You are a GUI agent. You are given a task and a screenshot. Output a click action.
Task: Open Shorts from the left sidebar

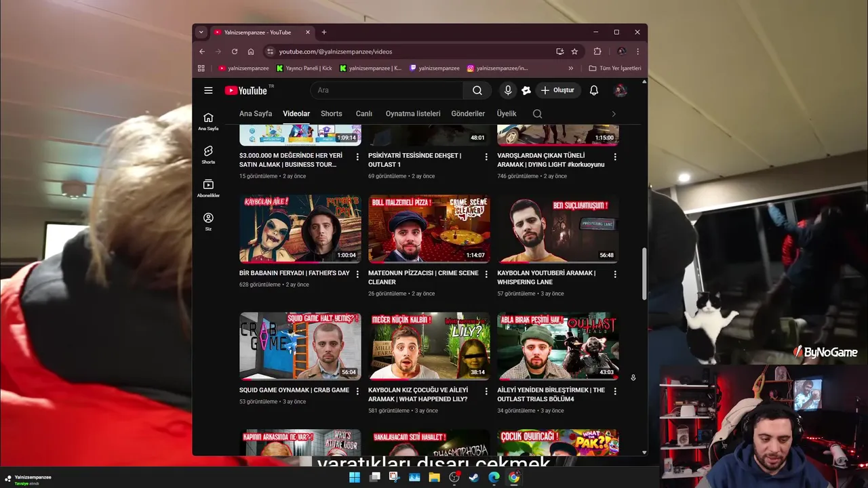[208, 155]
